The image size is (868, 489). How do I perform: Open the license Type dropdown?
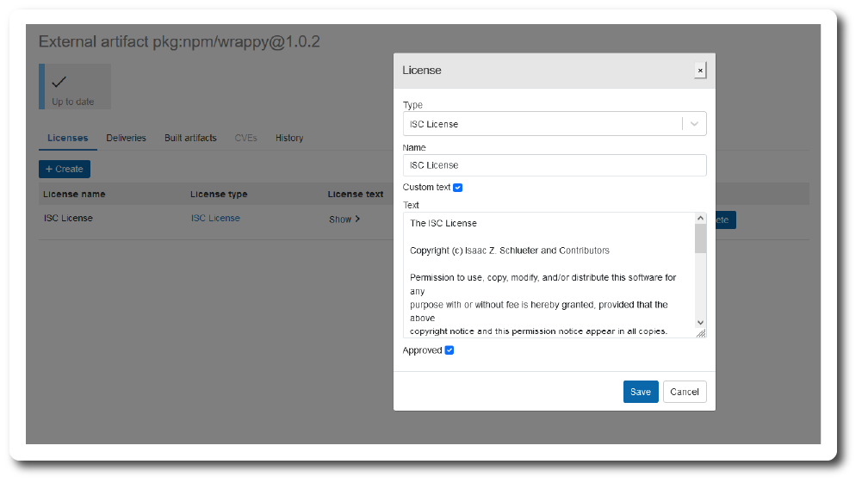coord(542,124)
